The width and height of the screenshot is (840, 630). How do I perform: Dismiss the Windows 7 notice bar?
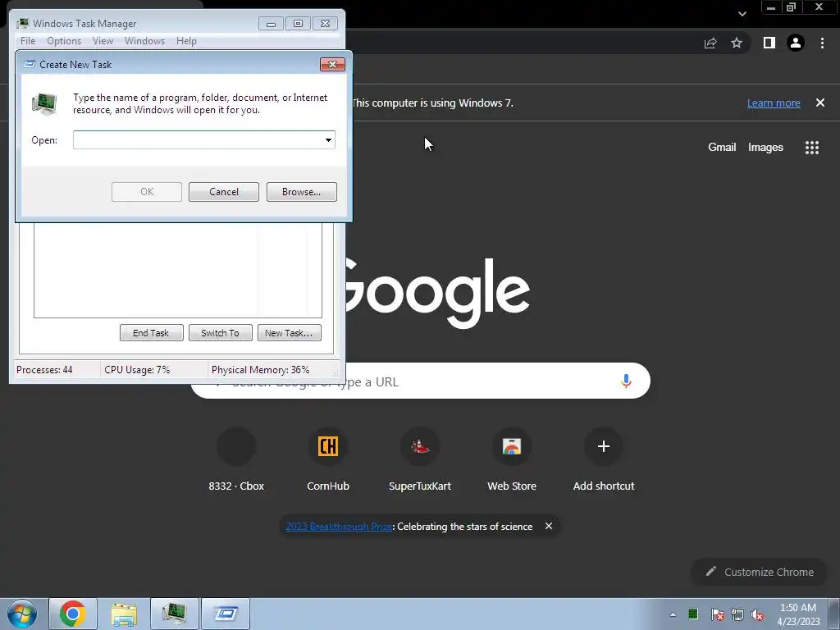(820, 103)
